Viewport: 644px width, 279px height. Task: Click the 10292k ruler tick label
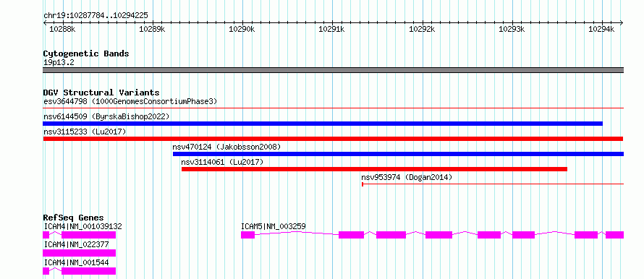coord(422,29)
